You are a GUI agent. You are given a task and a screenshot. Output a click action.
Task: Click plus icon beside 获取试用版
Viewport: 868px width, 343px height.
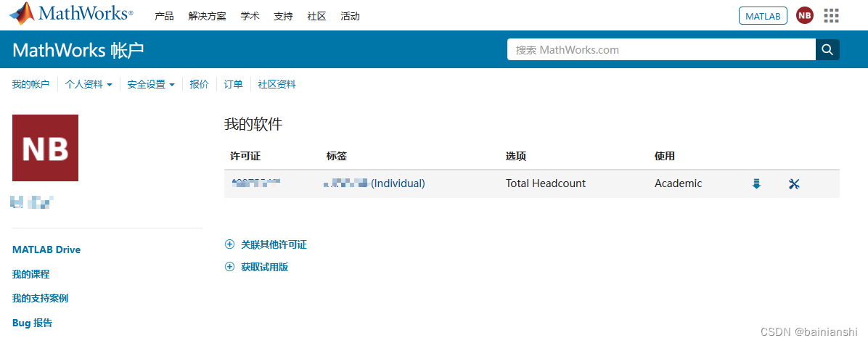[x=230, y=267]
